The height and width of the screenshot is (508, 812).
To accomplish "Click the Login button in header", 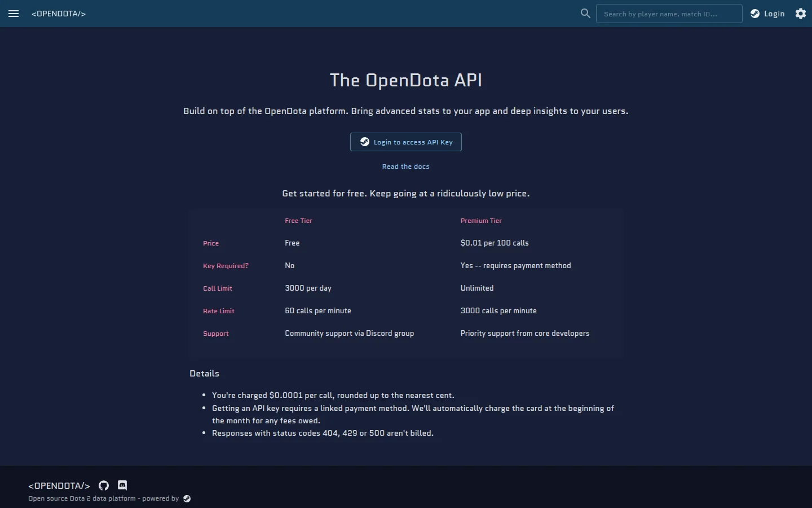I will pyautogui.click(x=767, y=14).
